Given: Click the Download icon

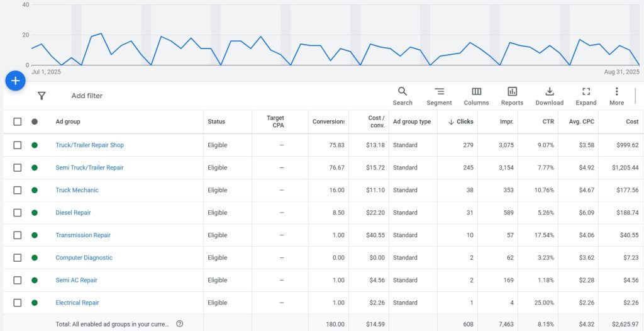Looking at the screenshot, I should (x=549, y=96).
